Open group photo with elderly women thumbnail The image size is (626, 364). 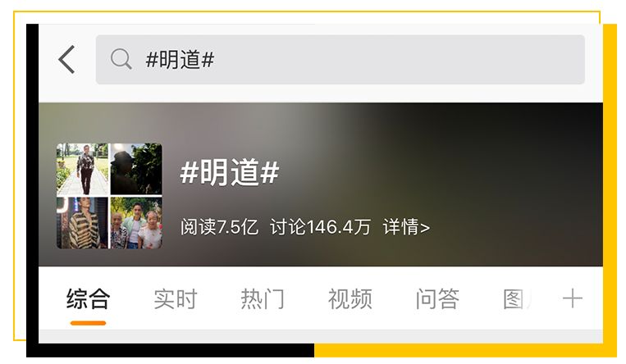(136, 223)
